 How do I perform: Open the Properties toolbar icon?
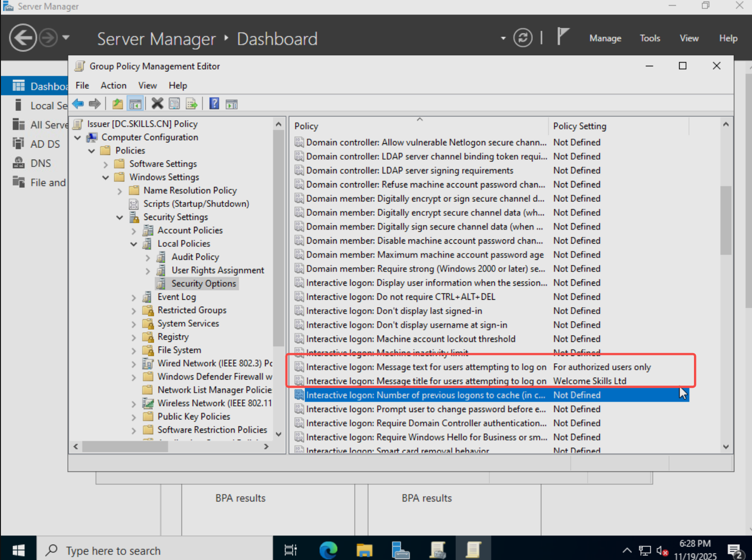tap(175, 104)
